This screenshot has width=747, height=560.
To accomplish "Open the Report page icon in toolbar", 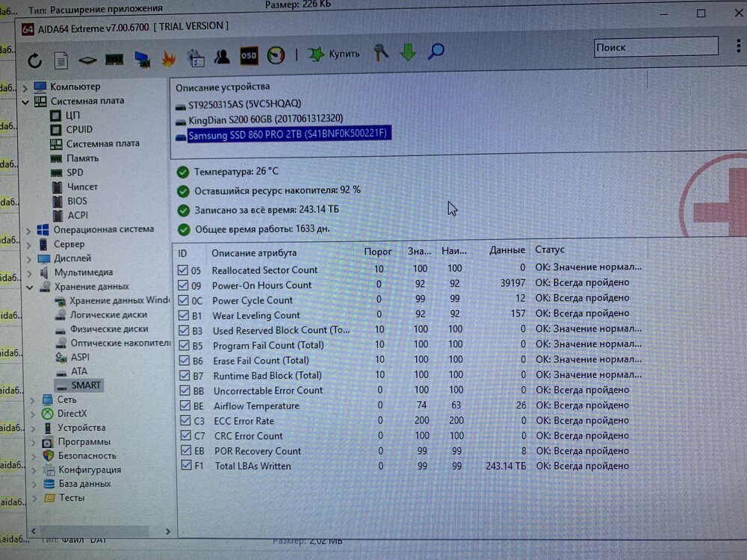I will (x=61, y=60).
